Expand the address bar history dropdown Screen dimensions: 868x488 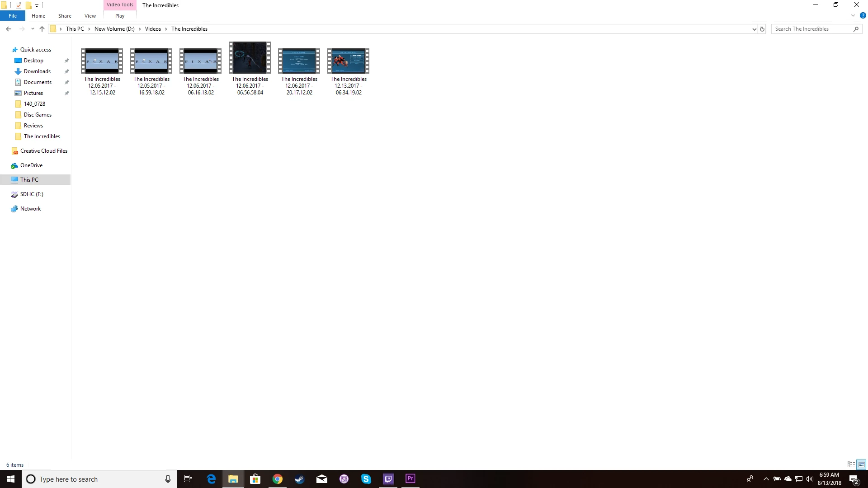tap(754, 29)
